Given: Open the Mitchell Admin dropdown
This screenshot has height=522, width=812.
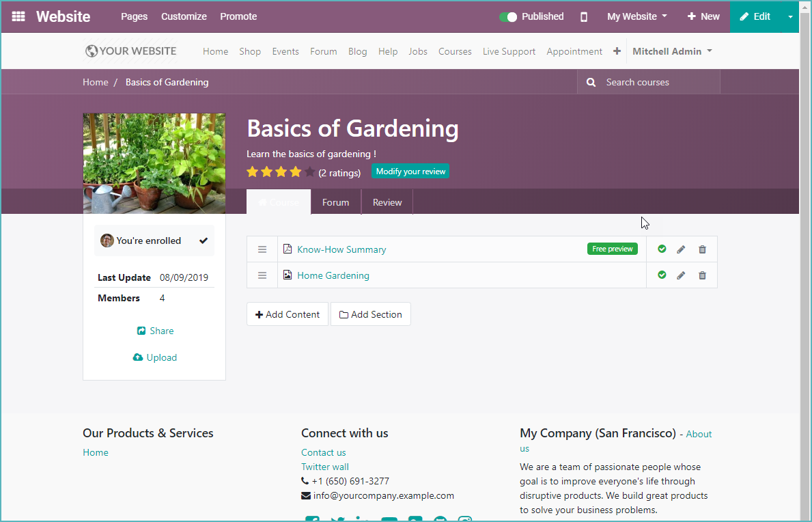Looking at the screenshot, I should click(x=673, y=51).
